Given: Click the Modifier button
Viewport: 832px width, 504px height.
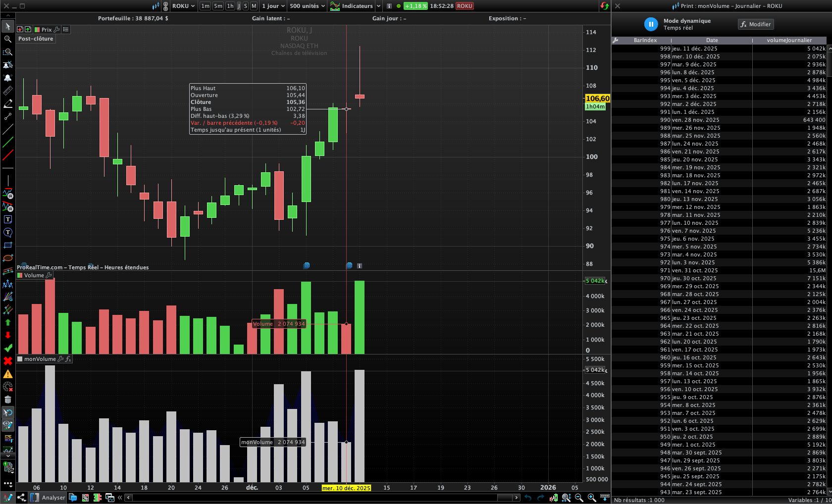Looking at the screenshot, I should (756, 24).
